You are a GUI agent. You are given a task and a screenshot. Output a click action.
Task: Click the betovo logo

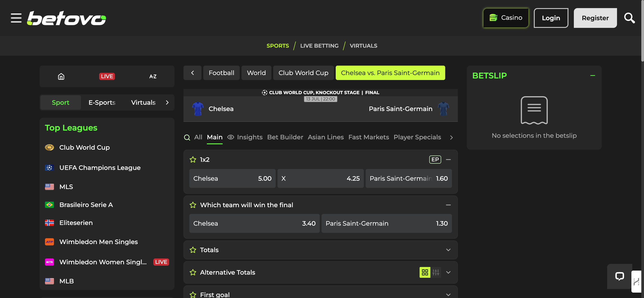click(x=67, y=18)
